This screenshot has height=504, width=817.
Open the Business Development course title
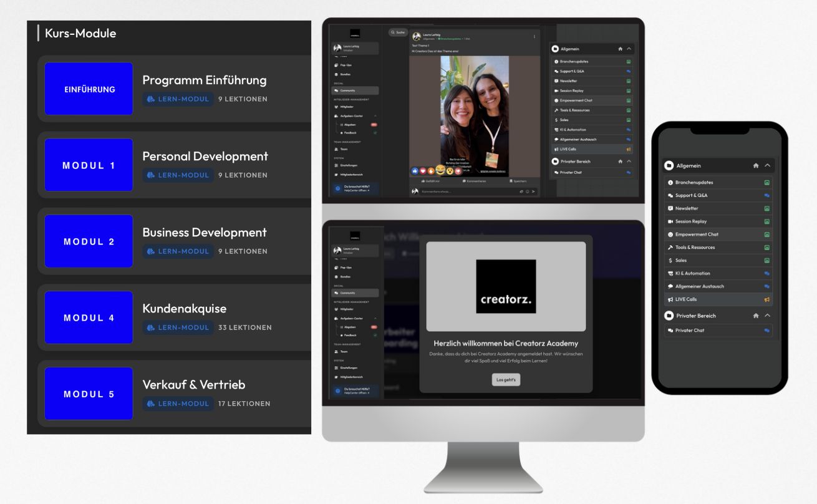coord(205,232)
